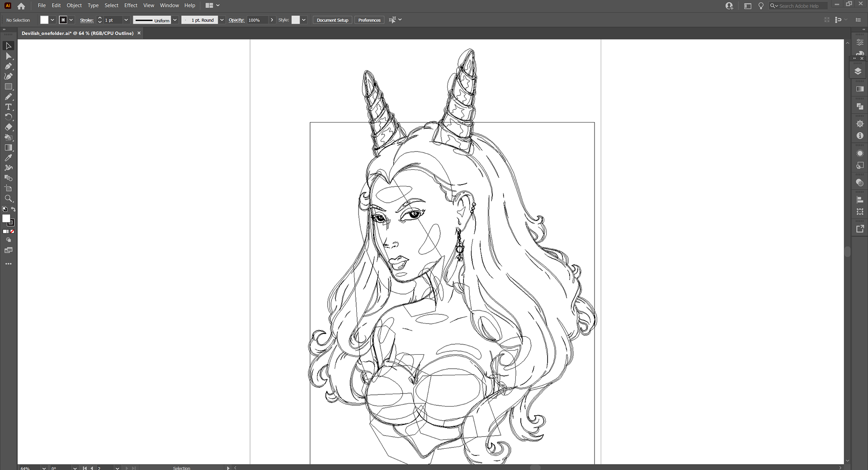Open the Draw Mode selector icon
Screen dimensions: 868x470
point(9,240)
